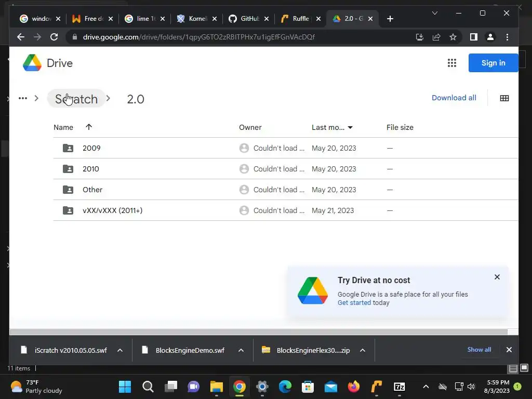Open the Google apps grid
This screenshot has height=399, width=532.
pos(451,63)
